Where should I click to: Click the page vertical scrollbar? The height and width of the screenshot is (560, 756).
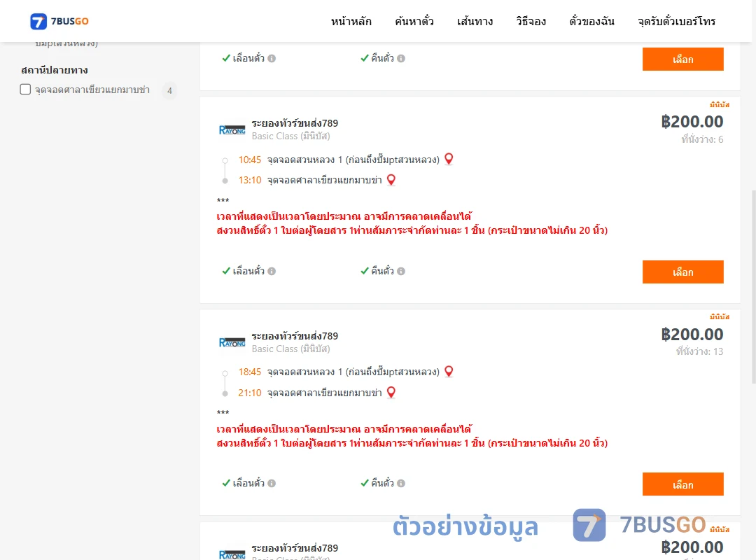754,286
